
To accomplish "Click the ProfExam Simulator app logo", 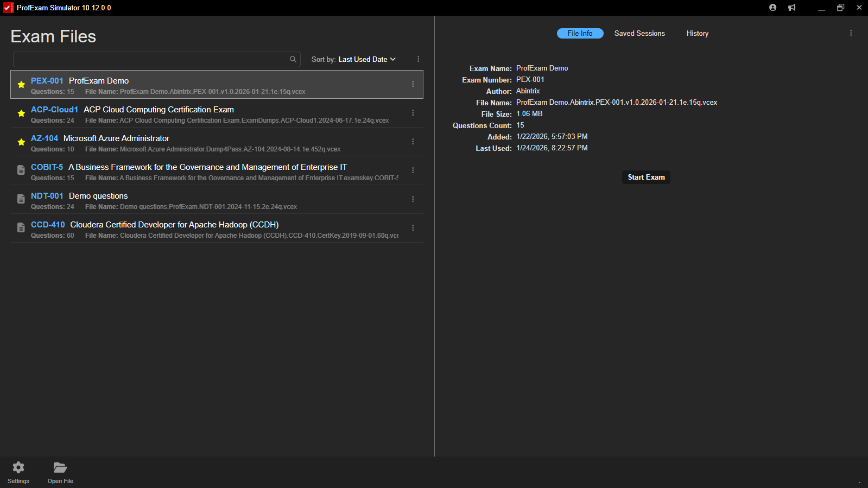I will 8,8.
